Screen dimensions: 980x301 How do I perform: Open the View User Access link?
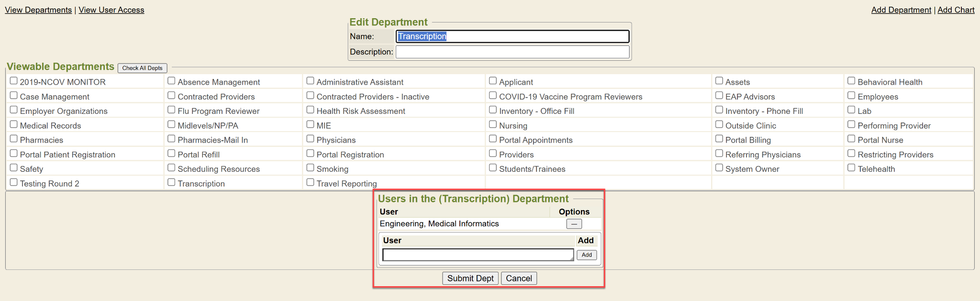(x=111, y=10)
